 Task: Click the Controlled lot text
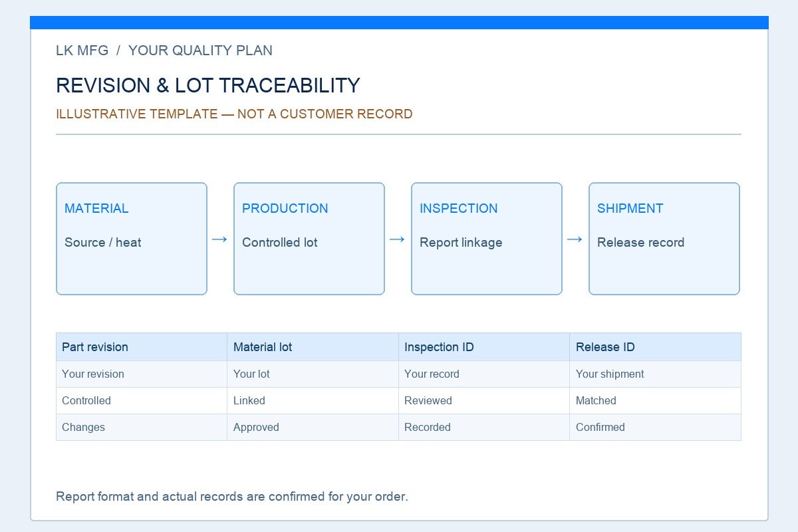click(x=280, y=243)
